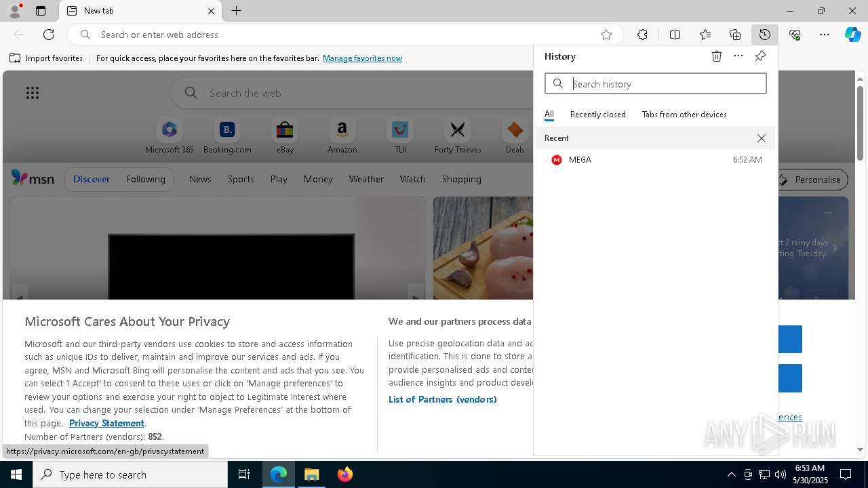Image resolution: width=868 pixels, height=488 pixels.
Task: Open File Explorer from taskbar
Action: click(312, 474)
